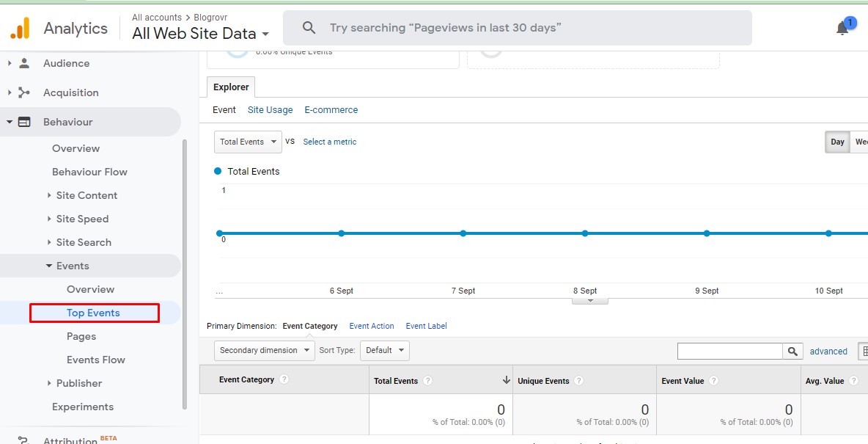Click the Audience person icon
This screenshot has width=868, height=444.
(24, 63)
